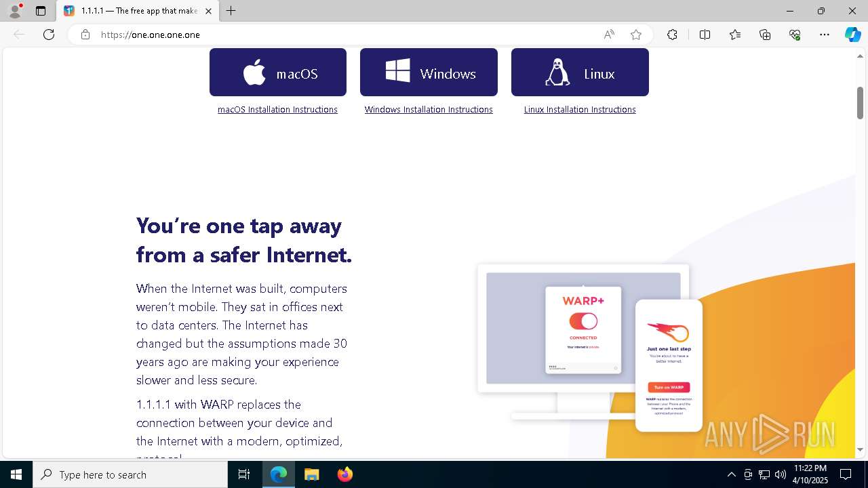This screenshot has width=868, height=488.
Task: Open the clock and date flyout
Action: pos(810,474)
